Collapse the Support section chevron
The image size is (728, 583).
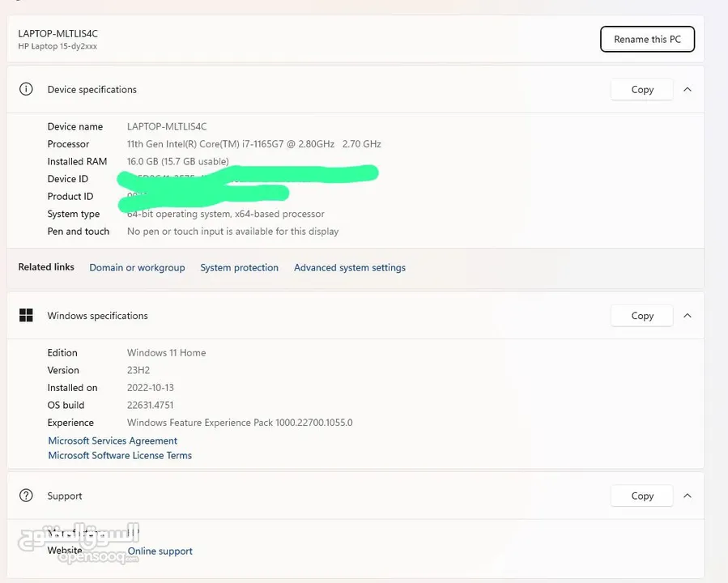(688, 496)
